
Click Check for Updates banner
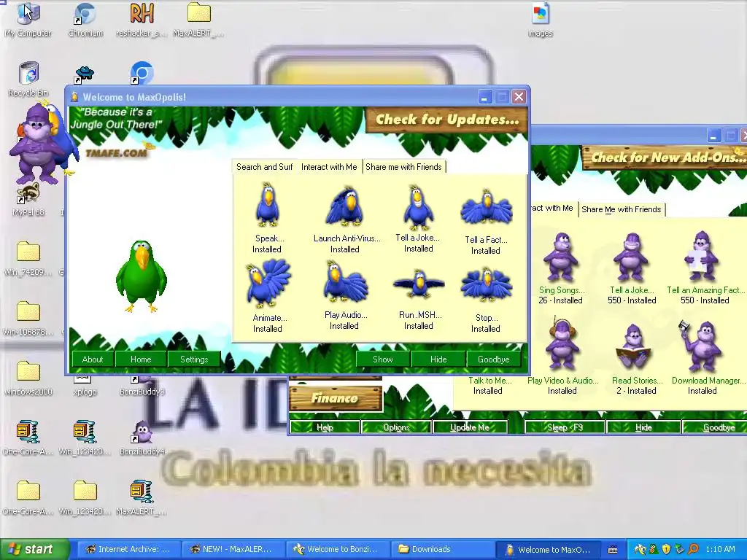[447, 120]
